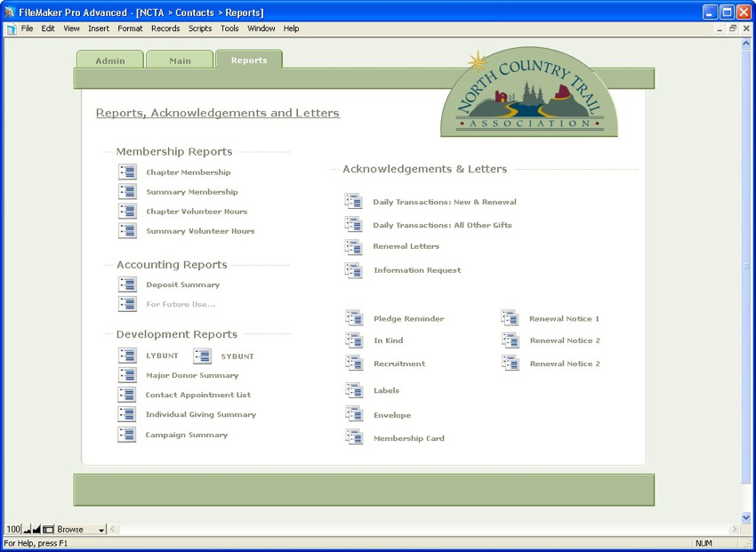Viewport: 756px width, 552px height.
Task: Click the horizontal scrollbar left arrow
Action: (x=112, y=530)
